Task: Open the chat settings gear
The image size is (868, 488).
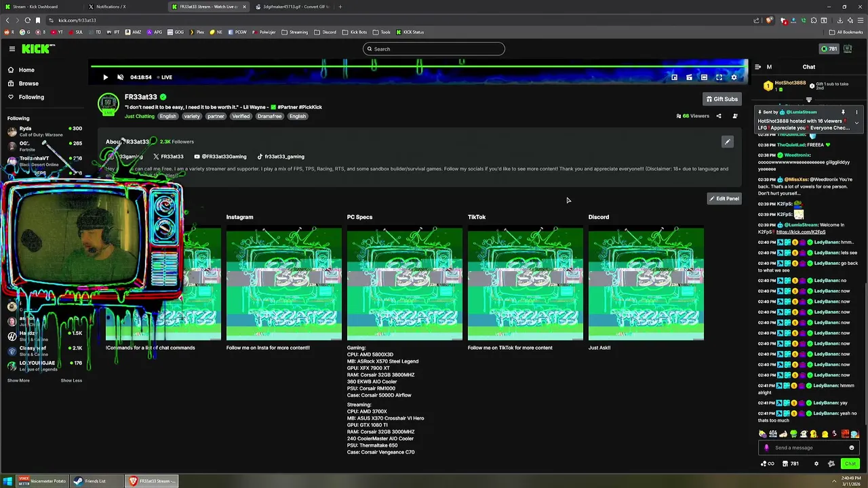Action: click(816, 464)
